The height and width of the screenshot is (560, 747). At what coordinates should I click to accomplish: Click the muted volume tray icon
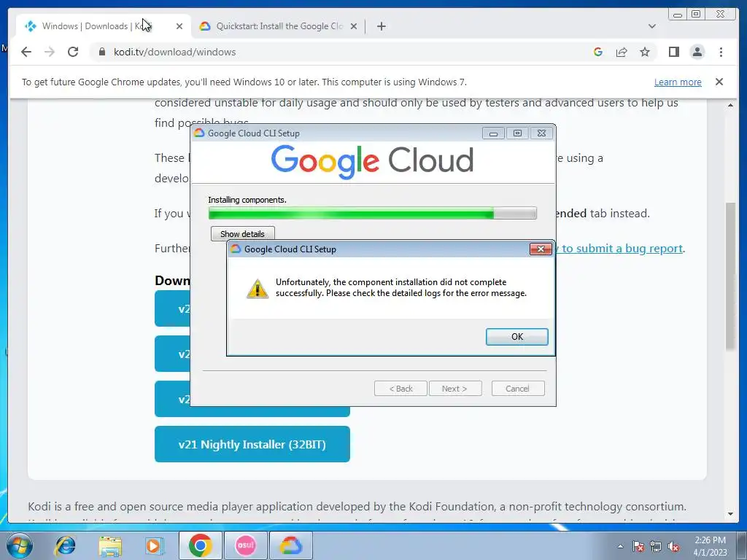coord(673,547)
